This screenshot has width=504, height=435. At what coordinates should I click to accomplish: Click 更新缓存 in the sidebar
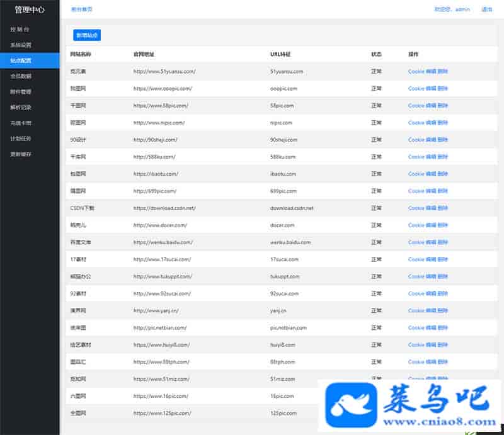pyautogui.click(x=21, y=154)
